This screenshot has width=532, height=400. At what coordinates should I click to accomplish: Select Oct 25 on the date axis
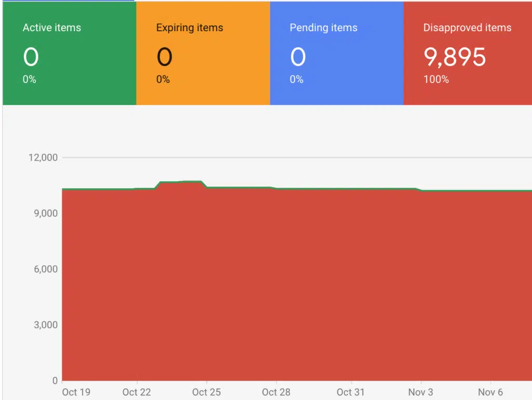(207, 392)
